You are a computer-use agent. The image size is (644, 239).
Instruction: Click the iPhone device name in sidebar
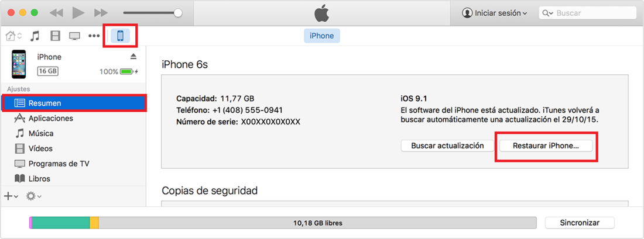49,57
